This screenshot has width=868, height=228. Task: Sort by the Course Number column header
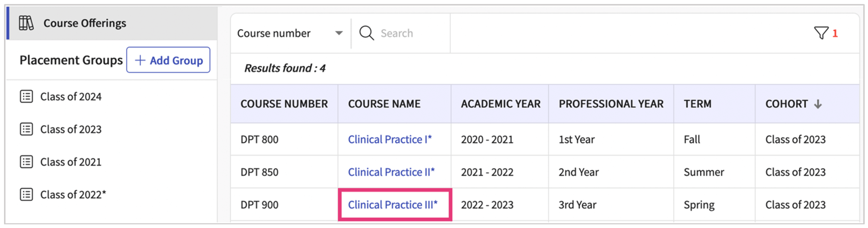pos(284,104)
